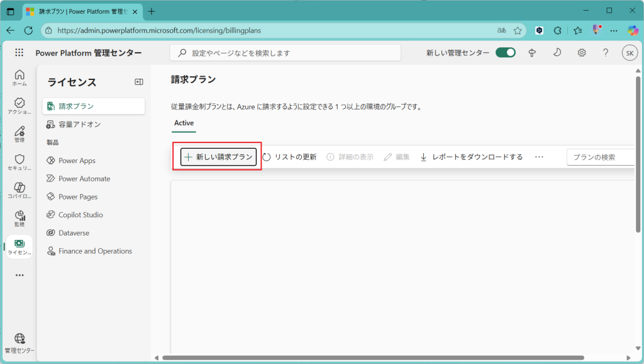Image resolution: width=644 pixels, height=364 pixels.
Task: Open a new browser tab
Action: [x=152, y=11]
